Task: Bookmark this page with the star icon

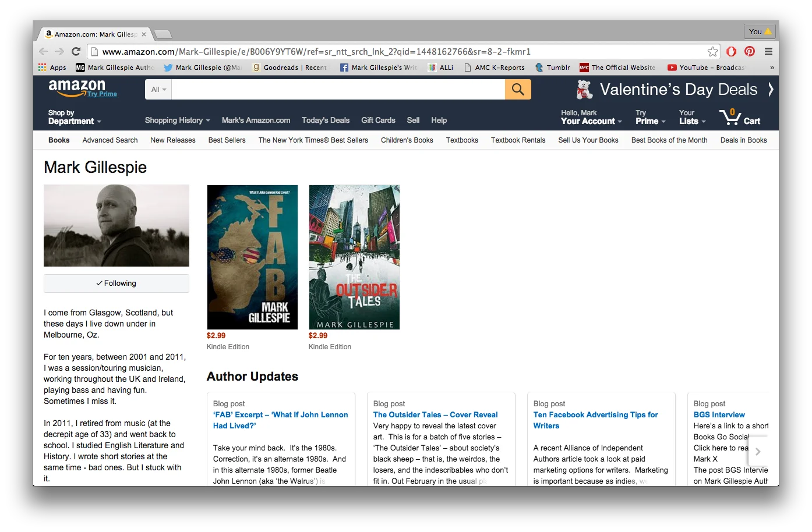Action: click(712, 51)
